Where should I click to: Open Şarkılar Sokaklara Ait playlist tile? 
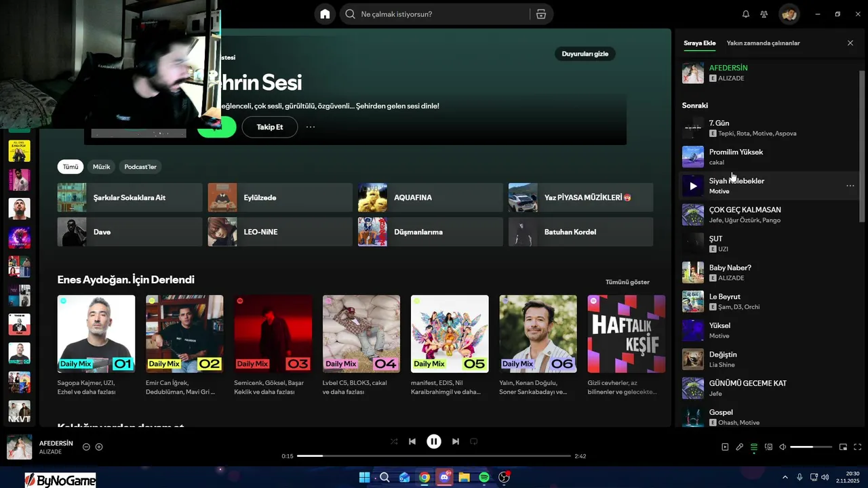point(130,197)
